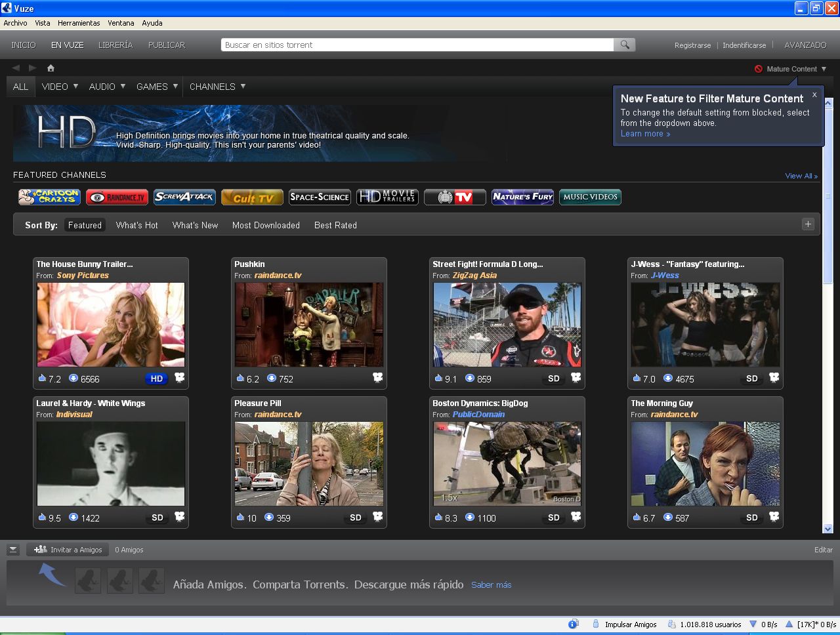Open the HD Movie Trailers channel logo

387,197
